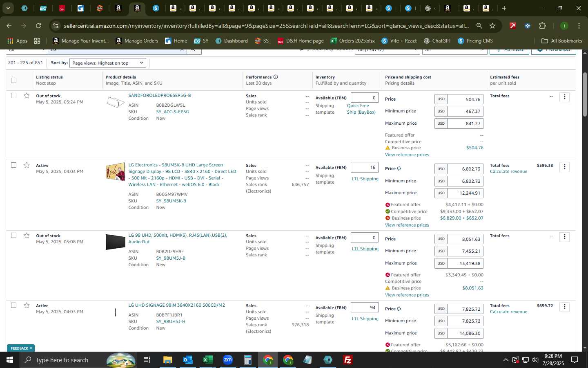Open Zoom from the Windows taskbar
The height and width of the screenshot is (368, 588).
coord(227,360)
